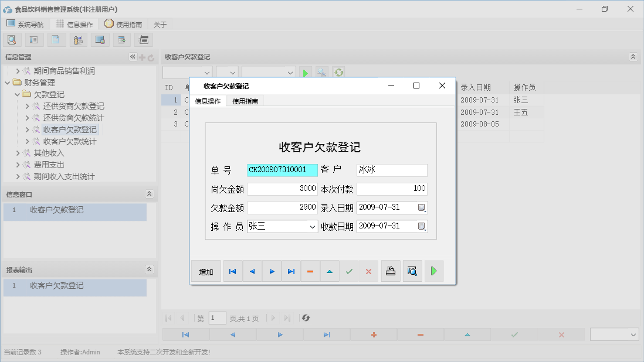Cancel edits with the red X button
This screenshot has width=644, height=362.
(369, 271)
